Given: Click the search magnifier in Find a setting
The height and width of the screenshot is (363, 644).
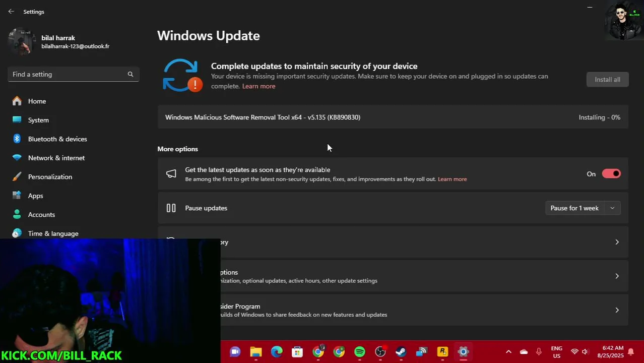Looking at the screenshot, I should click(x=131, y=74).
